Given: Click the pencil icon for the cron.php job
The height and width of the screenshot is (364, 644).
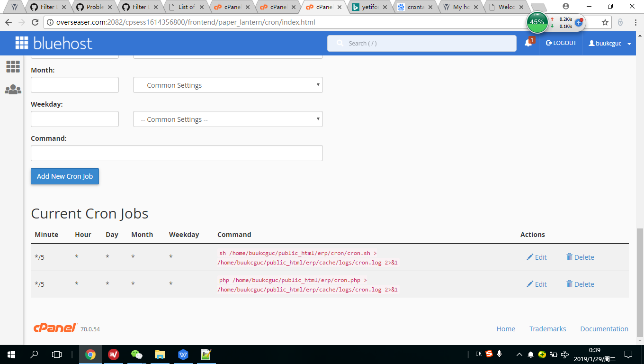Looking at the screenshot, I should coord(530,284).
